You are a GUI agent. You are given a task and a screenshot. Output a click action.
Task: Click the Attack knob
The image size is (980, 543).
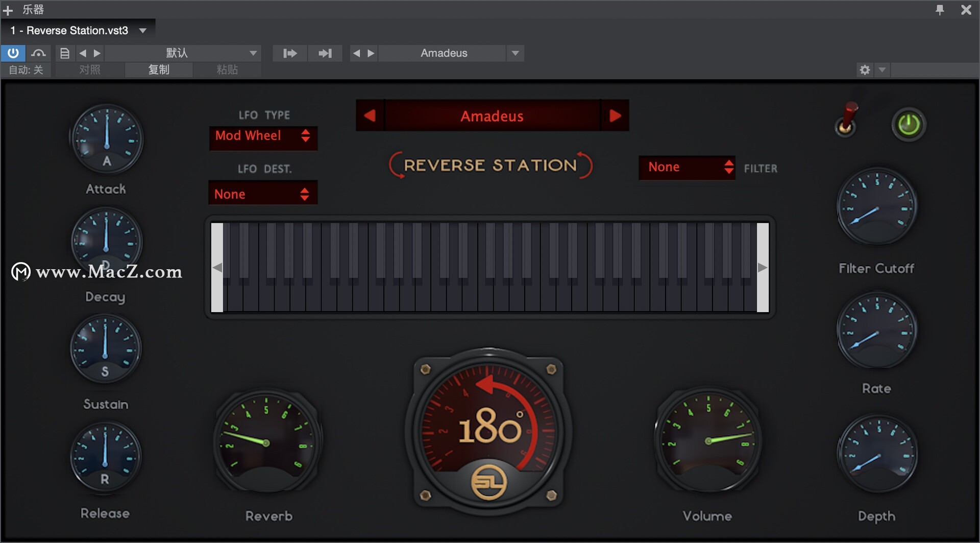coord(107,139)
